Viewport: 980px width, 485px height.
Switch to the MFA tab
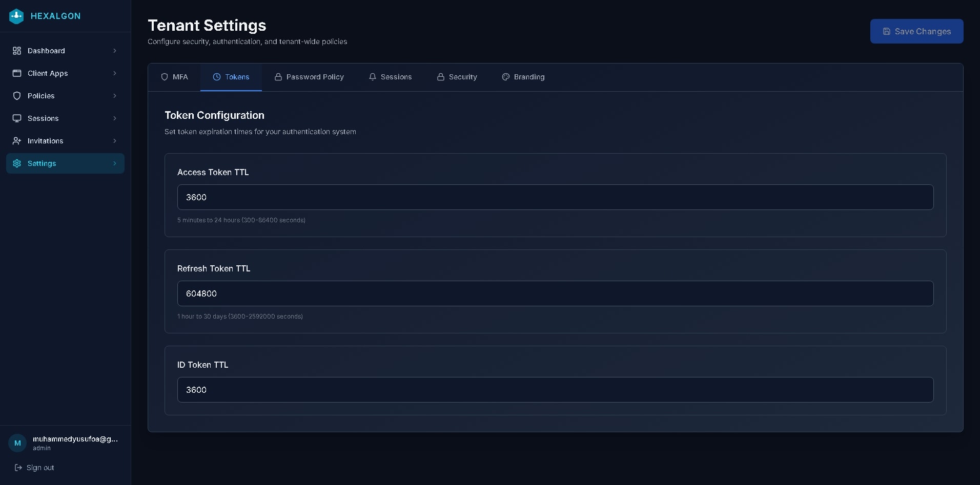[x=174, y=77]
